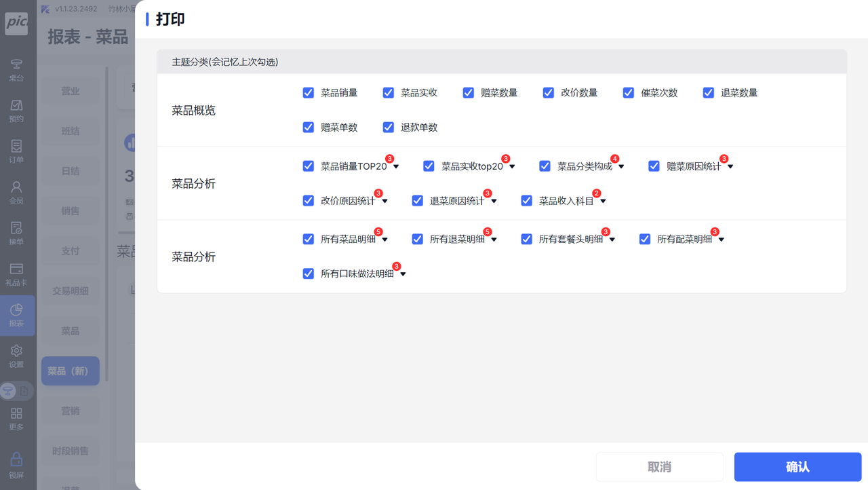868x490 pixels.
Task: Open the 订单 orders sidebar icon
Action: tap(16, 152)
